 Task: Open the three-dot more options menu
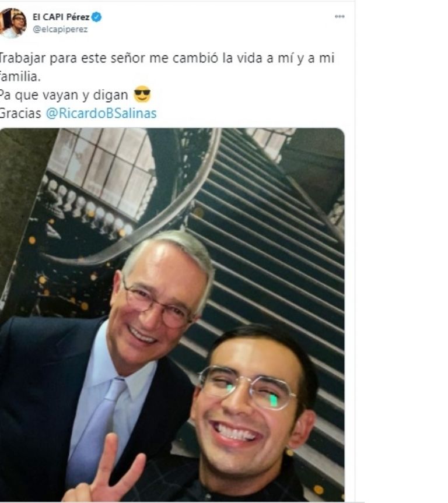point(339,16)
